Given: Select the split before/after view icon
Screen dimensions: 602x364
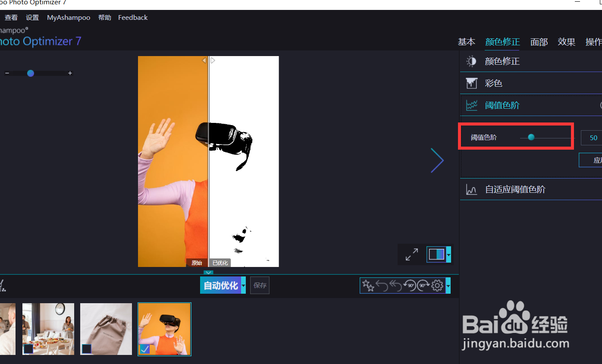Looking at the screenshot, I should 436,254.
